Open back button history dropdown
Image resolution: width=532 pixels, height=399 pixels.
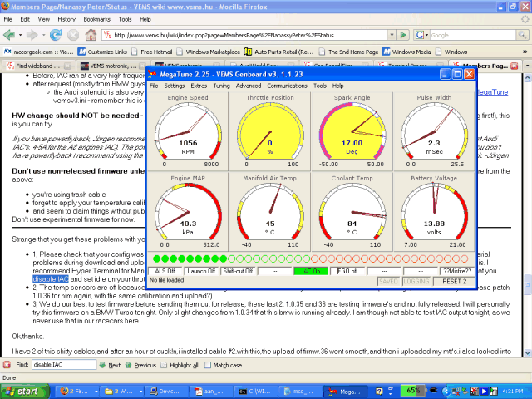[x=20, y=35]
